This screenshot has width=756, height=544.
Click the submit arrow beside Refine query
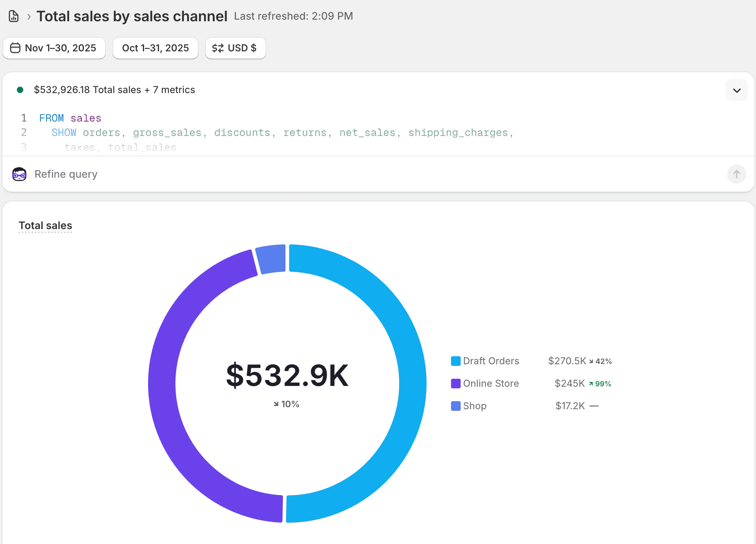click(737, 174)
